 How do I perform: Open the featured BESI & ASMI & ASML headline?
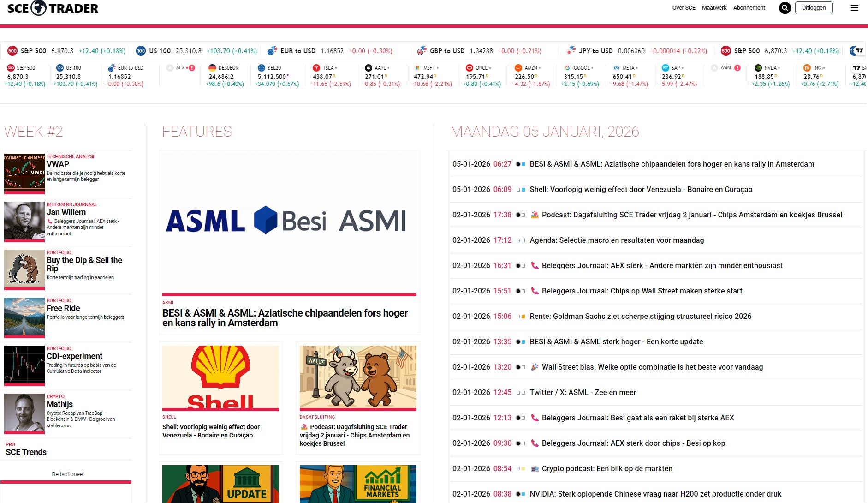[x=285, y=318]
